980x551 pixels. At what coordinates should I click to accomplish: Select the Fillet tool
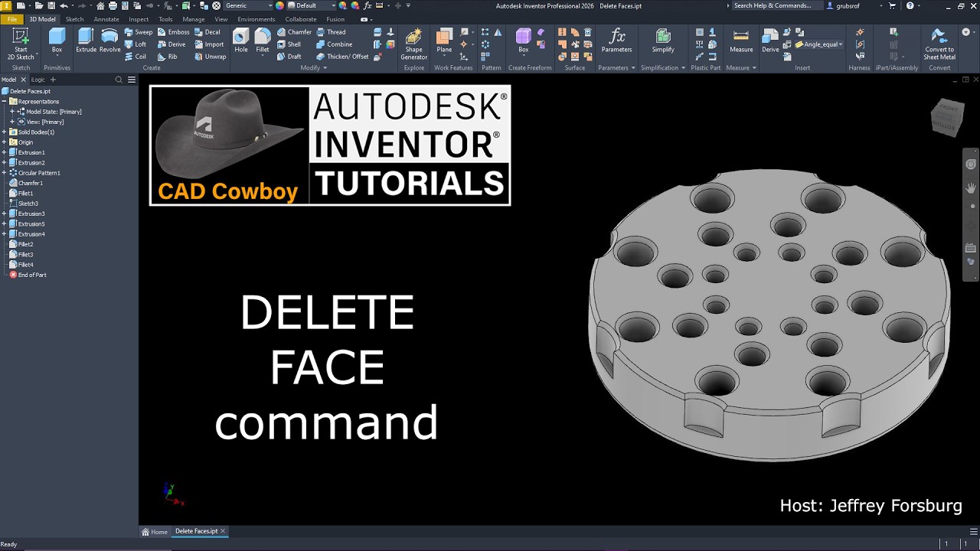tap(263, 41)
